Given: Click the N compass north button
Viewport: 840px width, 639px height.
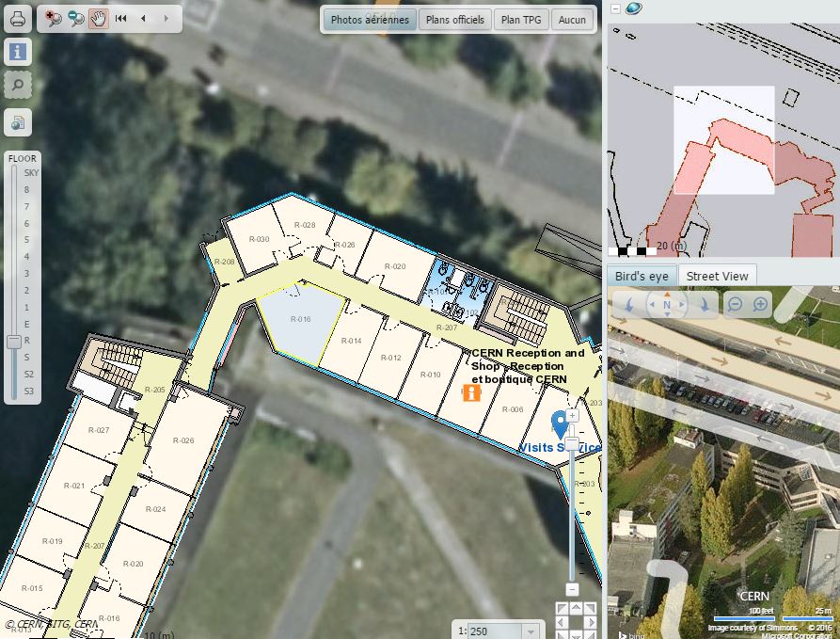Looking at the screenshot, I should [667, 305].
